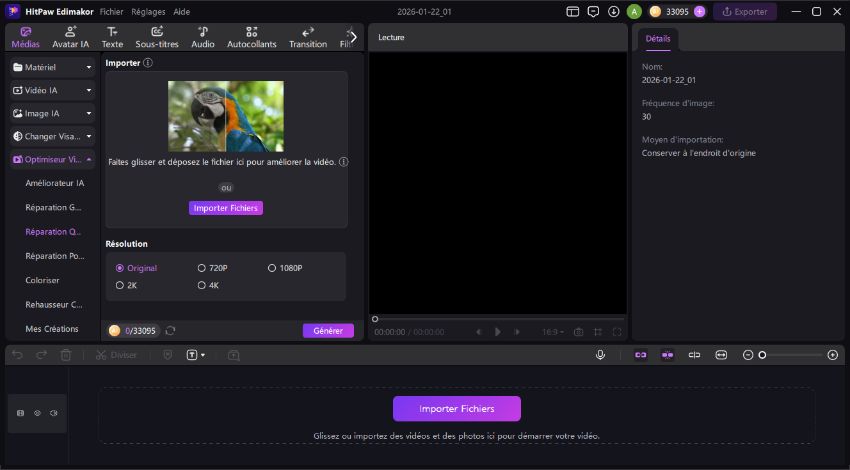Select Réparation G... in the sidebar
The height and width of the screenshot is (470, 850).
pos(53,207)
